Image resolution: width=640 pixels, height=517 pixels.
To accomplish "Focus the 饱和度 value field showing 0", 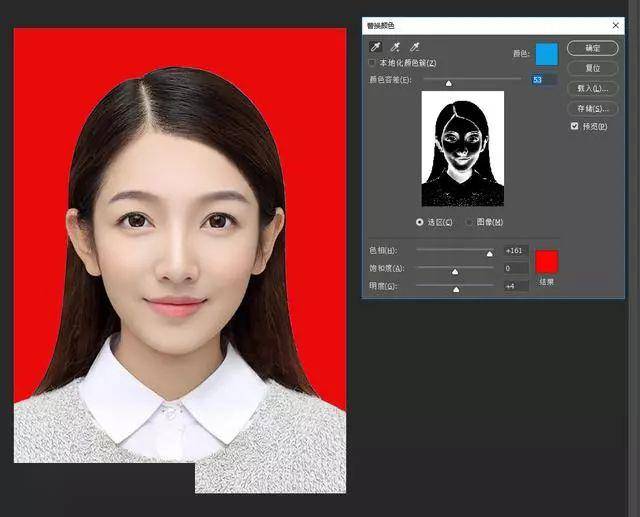I will point(516,268).
